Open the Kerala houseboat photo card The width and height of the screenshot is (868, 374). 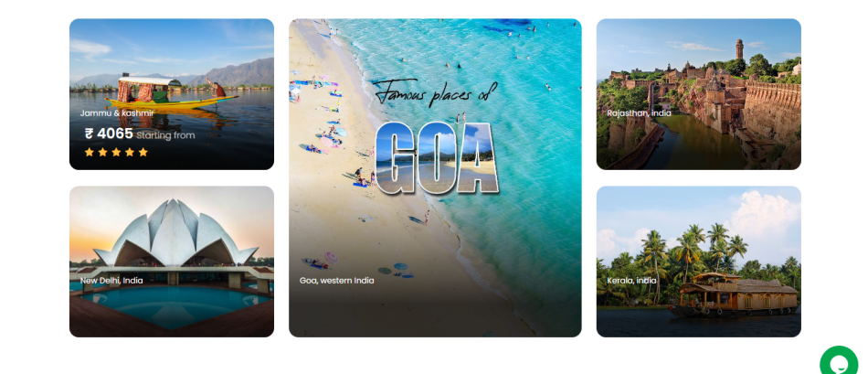[x=699, y=262]
